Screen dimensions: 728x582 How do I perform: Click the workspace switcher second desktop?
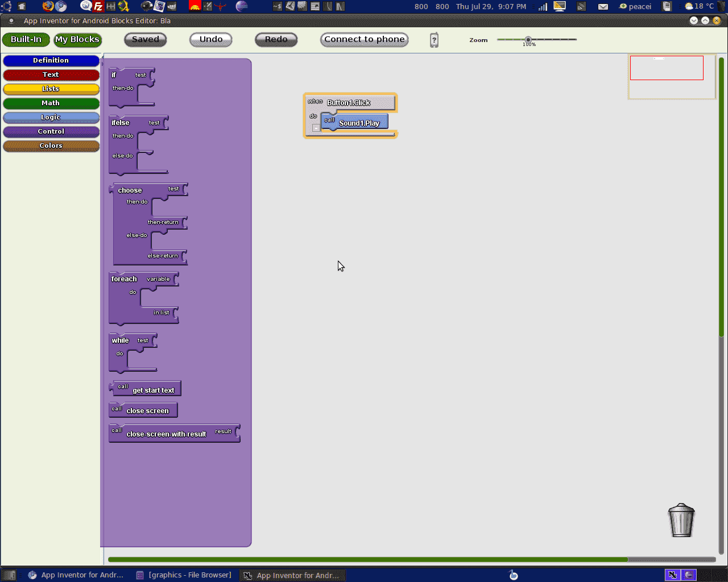pyautogui.click(x=689, y=575)
